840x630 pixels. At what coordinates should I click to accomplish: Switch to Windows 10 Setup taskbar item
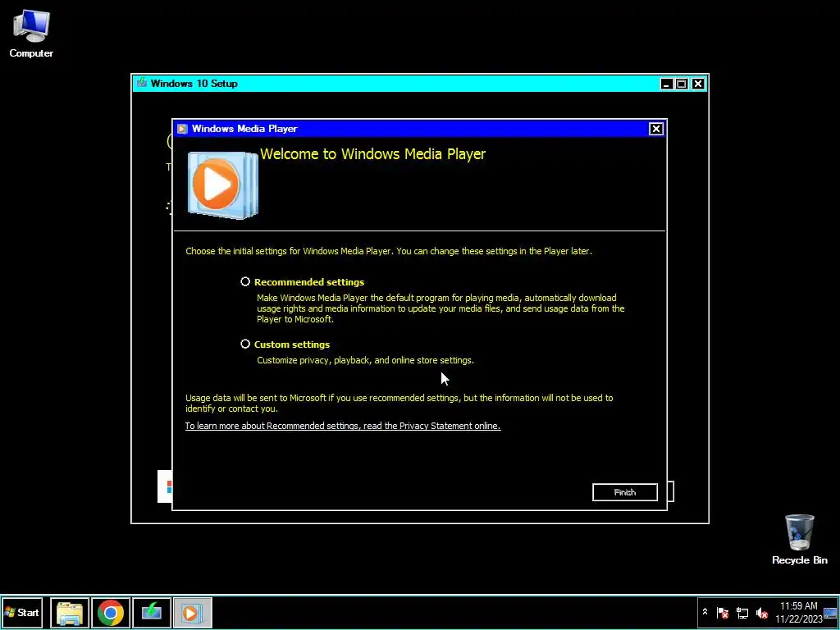click(152, 612)
